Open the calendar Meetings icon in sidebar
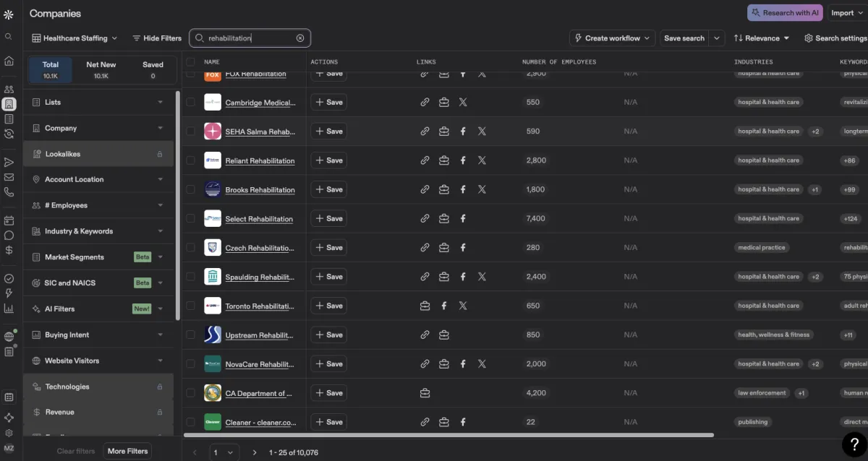The image size is (868, 461). [x=9, y=220]
